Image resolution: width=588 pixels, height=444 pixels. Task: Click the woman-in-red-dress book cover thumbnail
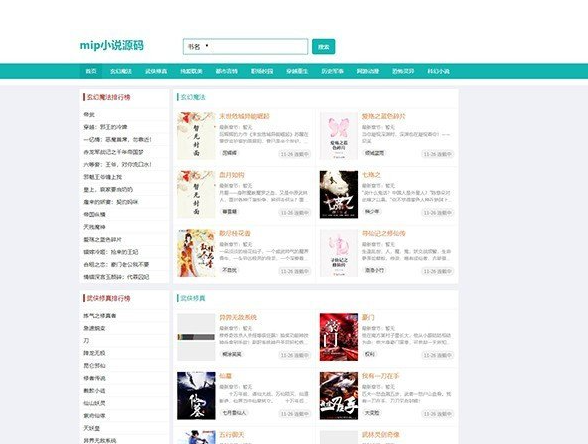(196, 253)
